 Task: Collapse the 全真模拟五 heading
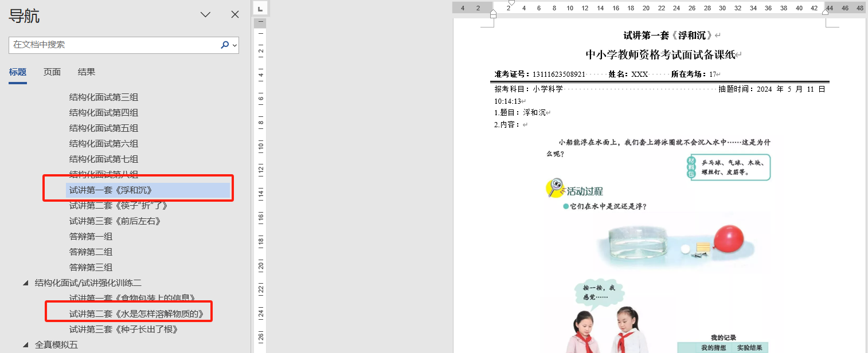(x=26, y=345)
